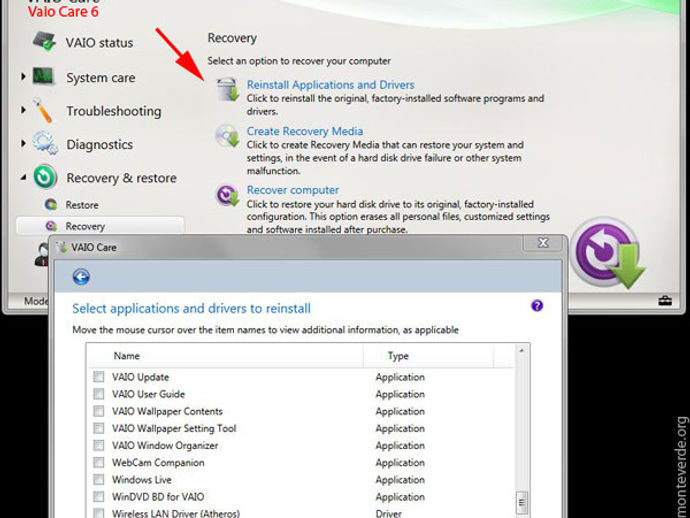Select the Recovery sub-item
Viewport: 690px width, 518px height.
point(85,226)
